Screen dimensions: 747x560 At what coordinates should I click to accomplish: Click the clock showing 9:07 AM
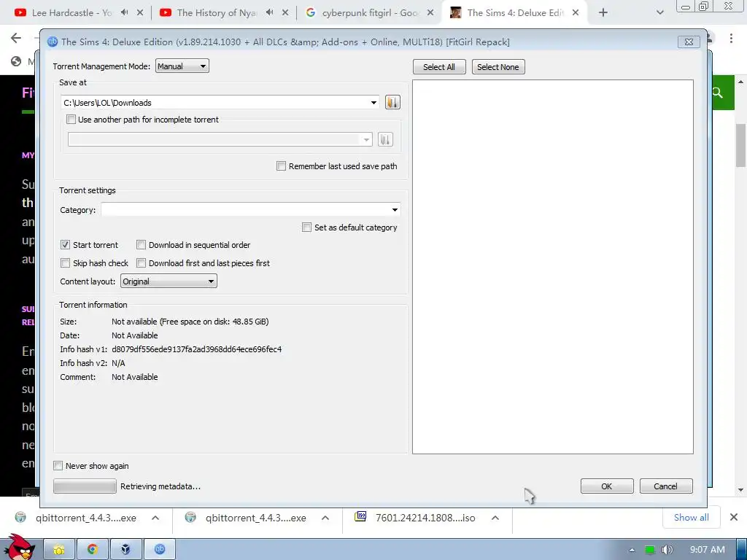click(x=708, y=550)
